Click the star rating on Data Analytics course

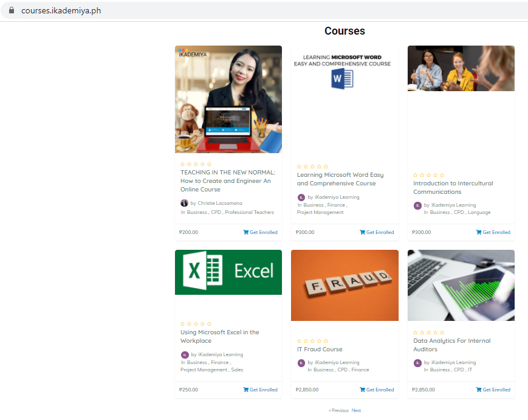pos(429,332)
